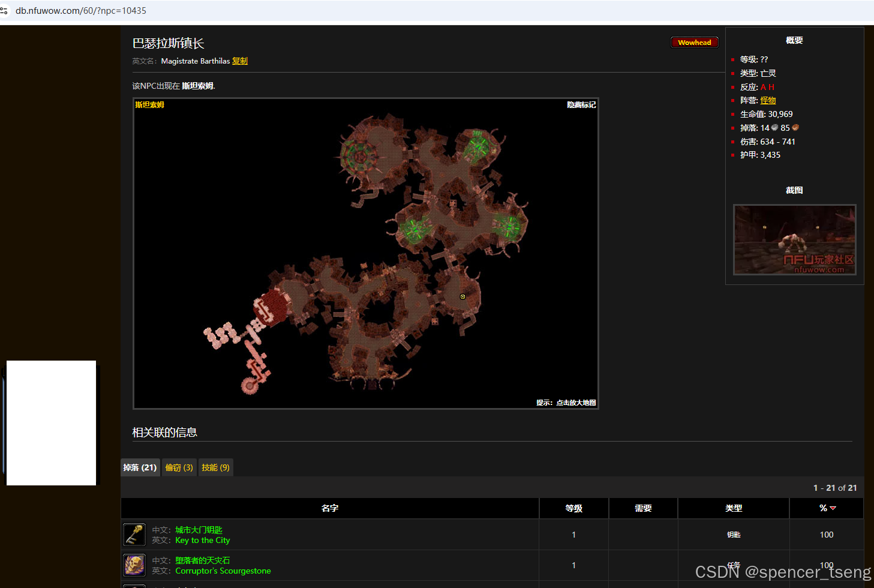Click the Key to the City item icon
Screen dimensions: 874x588
[x=134, y=535]
